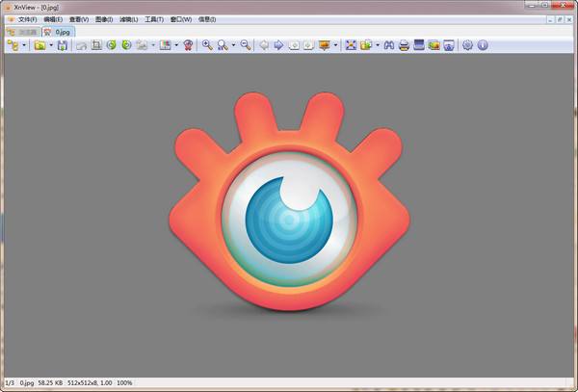Click the next page icon
This screenshot has width=578, height=392.
pos(308,45)
